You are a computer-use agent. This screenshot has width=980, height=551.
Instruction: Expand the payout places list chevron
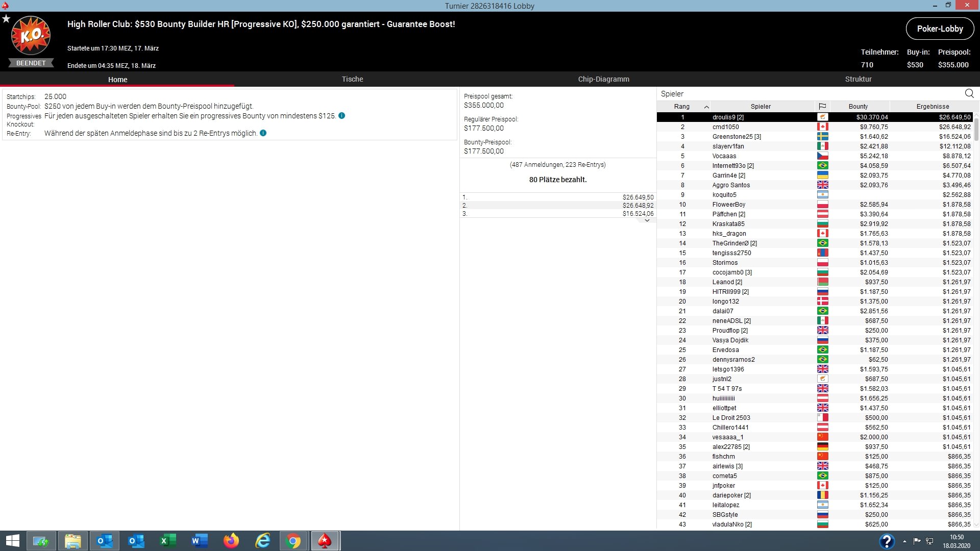[x=647, y=220]
